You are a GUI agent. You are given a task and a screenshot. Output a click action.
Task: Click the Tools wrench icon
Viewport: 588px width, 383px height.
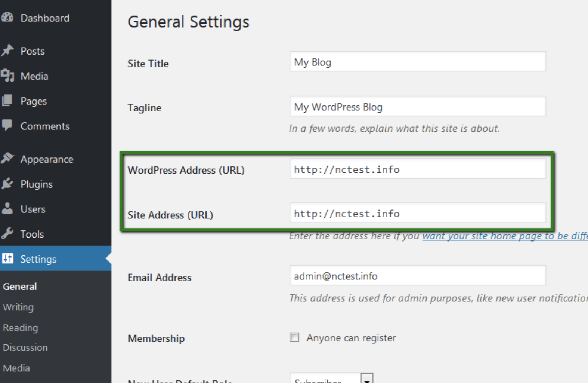[x=7, y=234]
